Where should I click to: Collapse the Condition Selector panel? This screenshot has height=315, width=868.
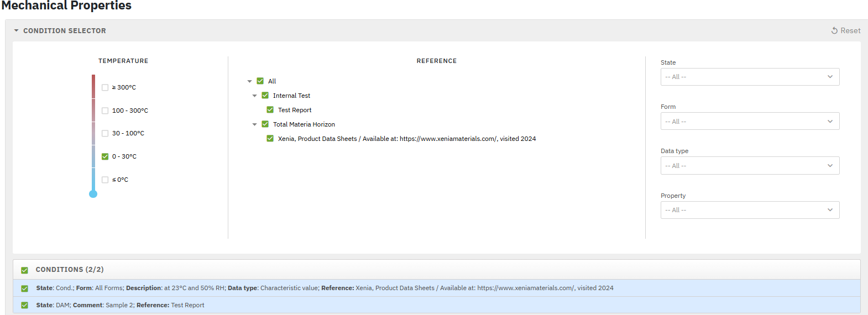[17, 31]
